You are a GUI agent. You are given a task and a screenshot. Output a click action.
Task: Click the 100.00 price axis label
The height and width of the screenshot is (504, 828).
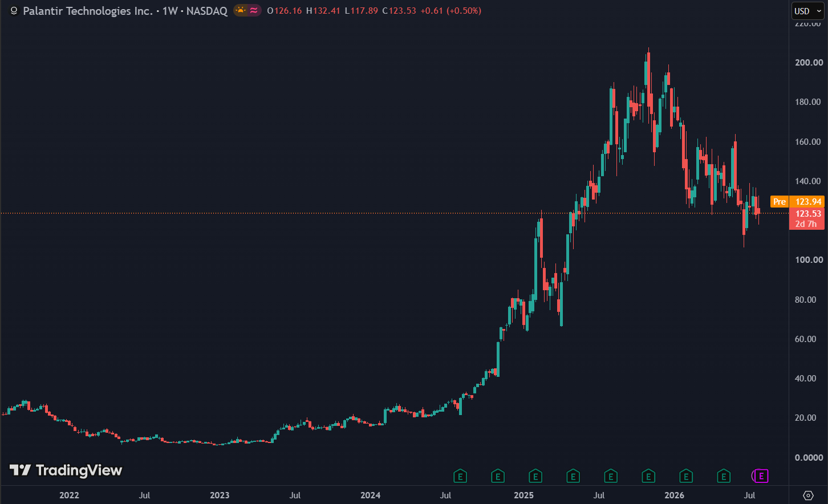point(809,260)
